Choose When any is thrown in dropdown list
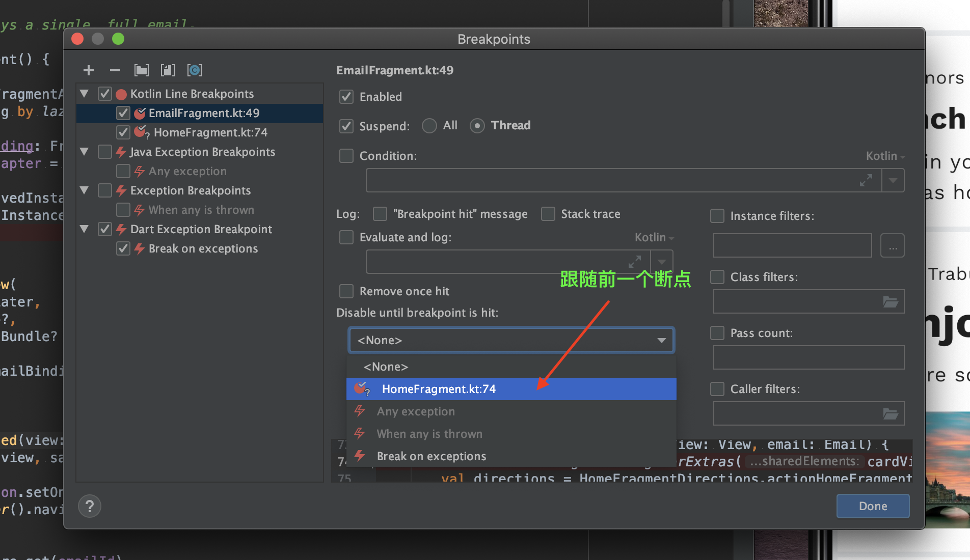The height and width of the screenshot is (560, 970). pos(511,434)
